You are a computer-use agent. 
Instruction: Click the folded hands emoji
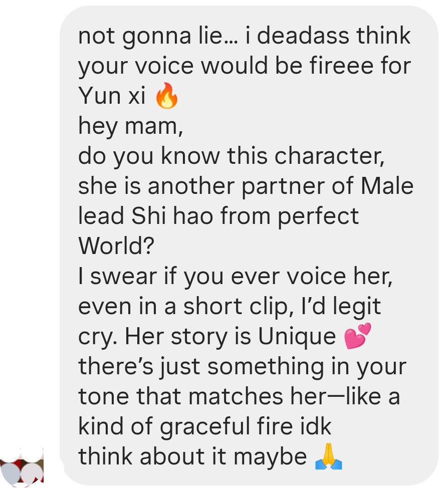point(328,456)
